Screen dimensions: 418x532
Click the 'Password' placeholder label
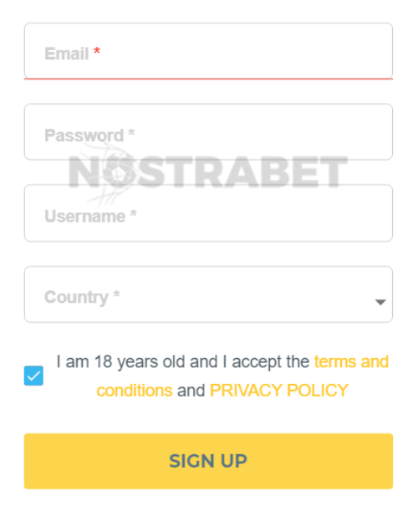(84, 135)
